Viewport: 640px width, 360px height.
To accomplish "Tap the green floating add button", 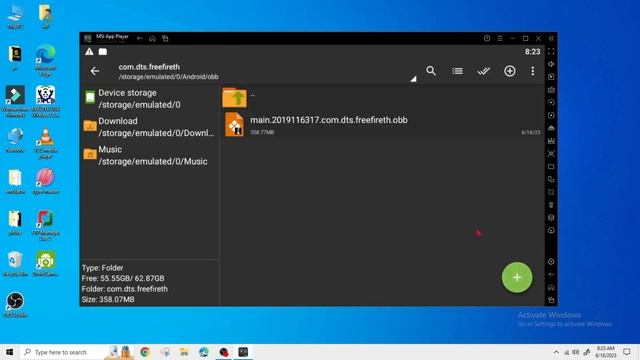I will [517, 277].
